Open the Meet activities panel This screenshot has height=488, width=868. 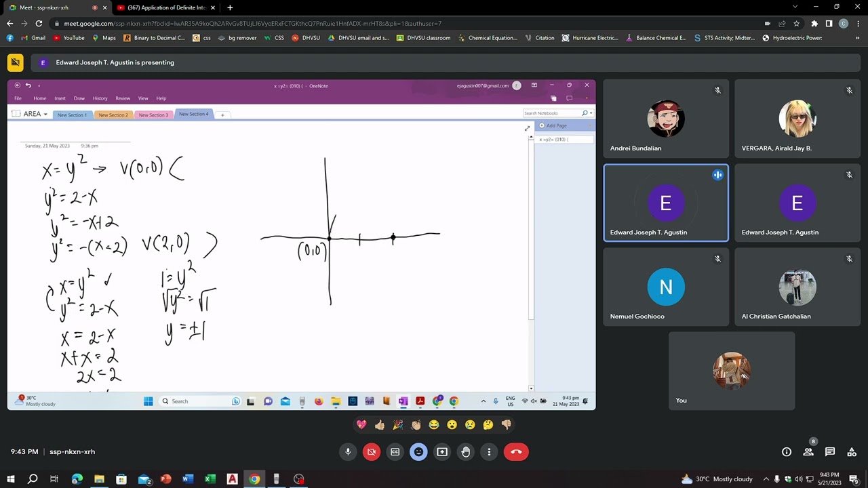click(x=852, y=452)
